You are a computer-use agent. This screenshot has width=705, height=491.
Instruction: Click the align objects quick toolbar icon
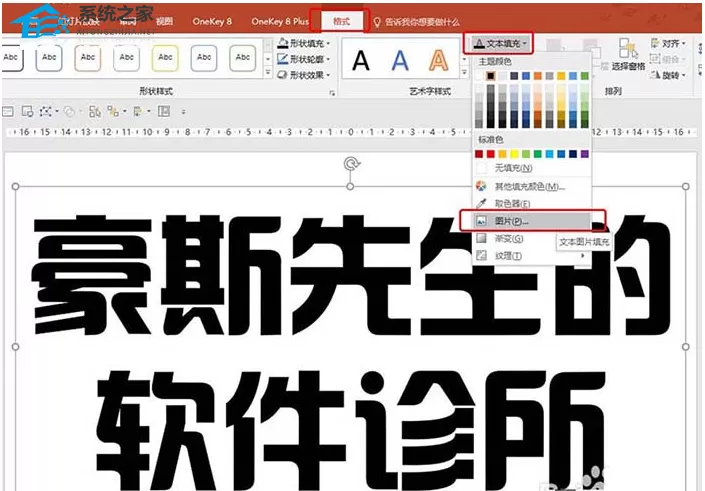pyautogui.click(x=138, y=112)
